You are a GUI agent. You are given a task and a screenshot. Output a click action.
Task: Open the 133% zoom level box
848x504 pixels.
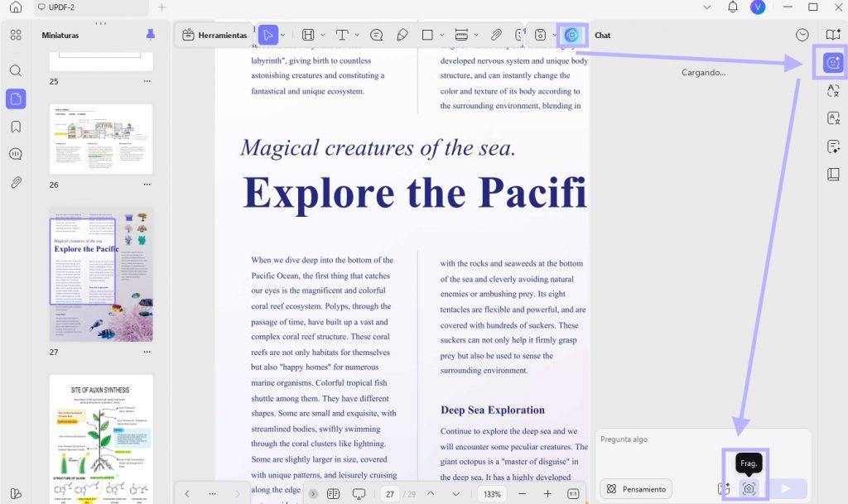(492, 494)
